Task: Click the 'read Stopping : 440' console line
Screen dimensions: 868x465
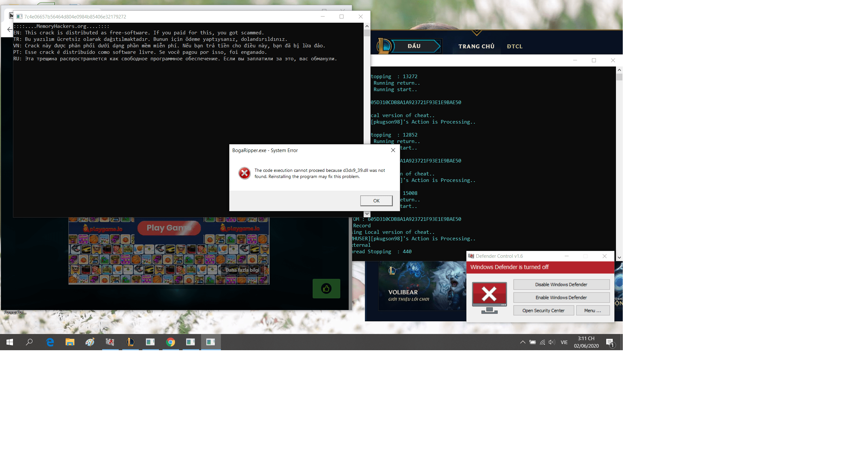Action: click(382, 251)
